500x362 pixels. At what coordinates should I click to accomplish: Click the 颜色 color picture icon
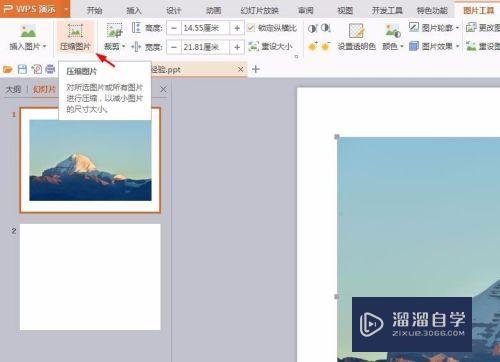click(x=392, y=31)
